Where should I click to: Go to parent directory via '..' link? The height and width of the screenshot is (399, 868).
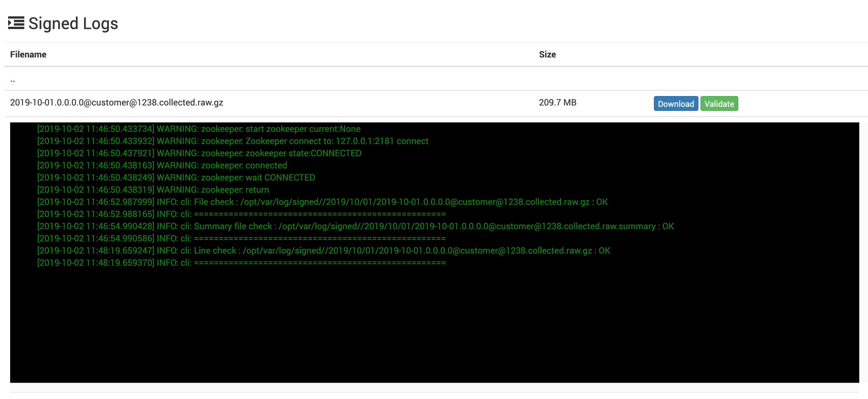pyautogui.click(x=12, y=80)
